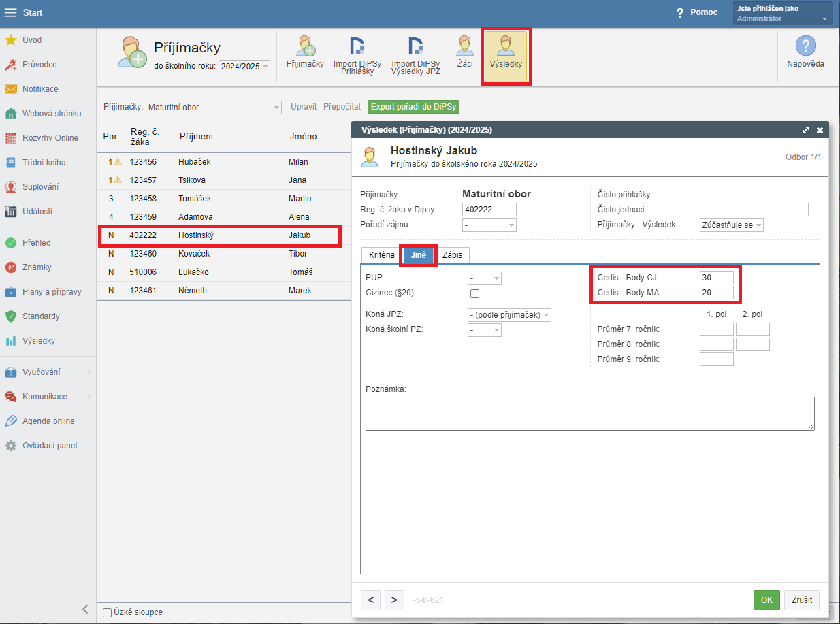Click Import DiPSy Výsledky JPZ icon
The width and height of the screenshot is (840, 624).
(x=416, y=56)
